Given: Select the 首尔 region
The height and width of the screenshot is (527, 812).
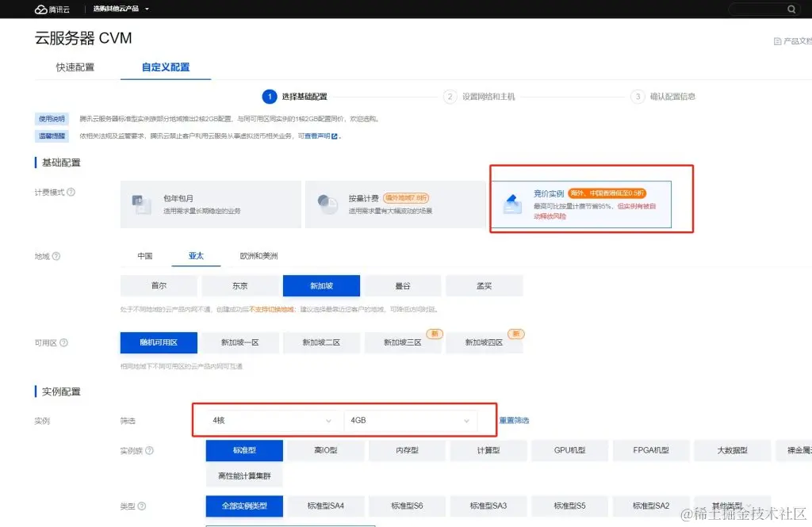Looking at the screenshot, I should (159, 286).
